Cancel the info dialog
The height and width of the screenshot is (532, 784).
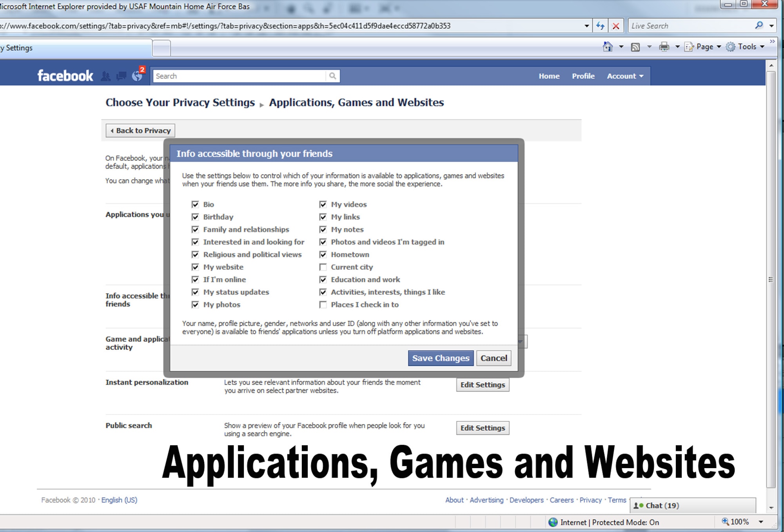tap(494, 358)
